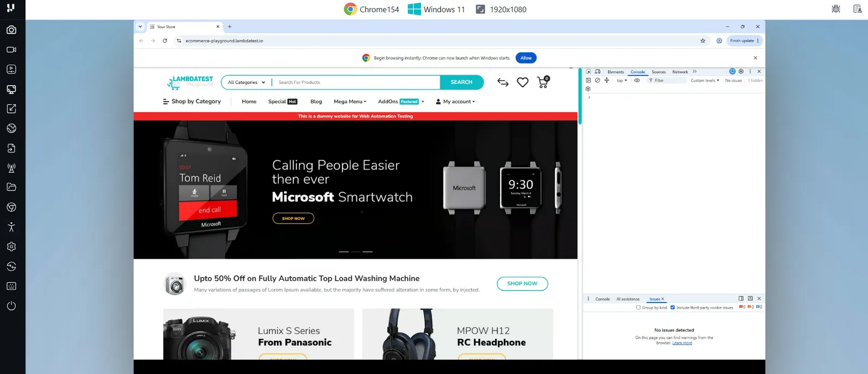868x374 pixels.
Task: Open AddOns Featured dropdown
Action: (401, 102)
